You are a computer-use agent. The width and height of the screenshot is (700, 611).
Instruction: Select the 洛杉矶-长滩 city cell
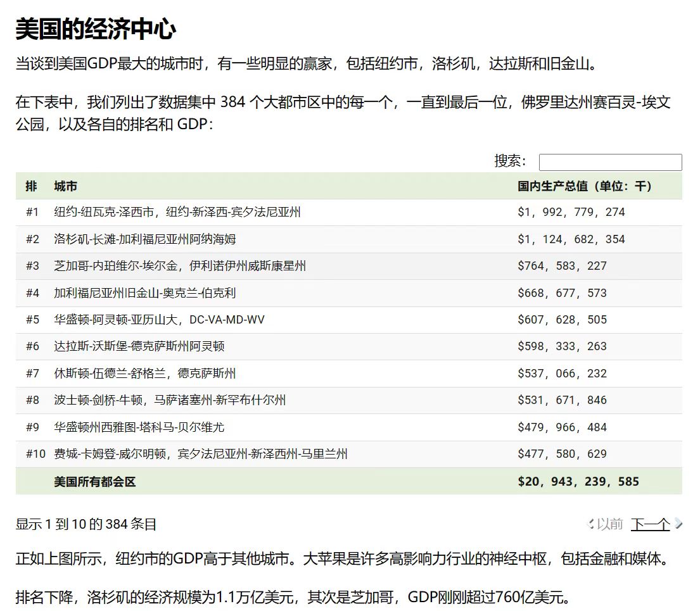click(x=144, y=239)
